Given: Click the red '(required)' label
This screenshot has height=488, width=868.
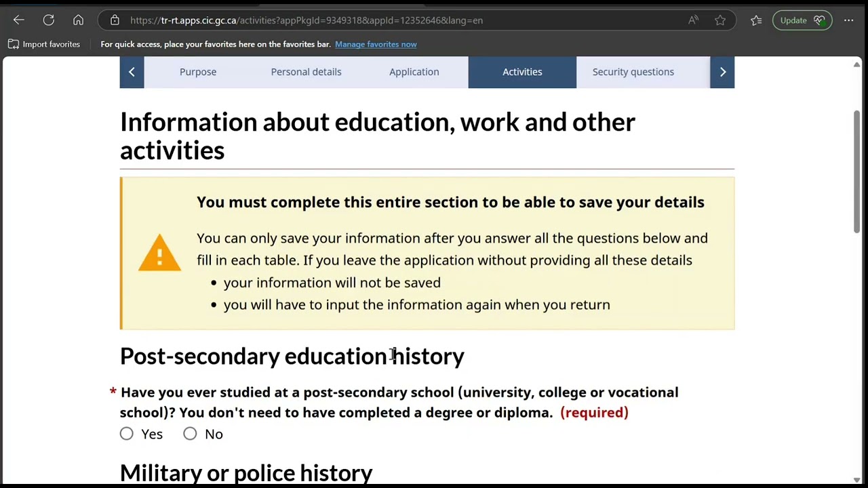Looking at the screenshot, I should [594, 412].
